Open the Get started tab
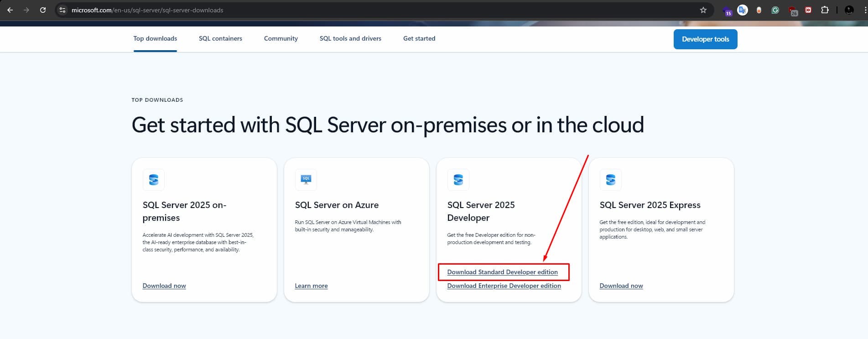This screenshot has height=339, width=868. 419,39
